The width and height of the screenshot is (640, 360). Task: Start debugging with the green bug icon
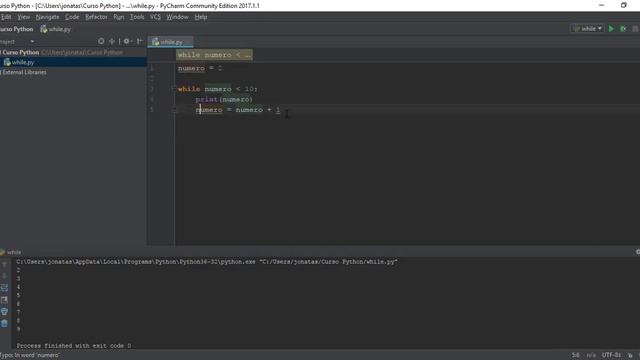coord(623,29)
